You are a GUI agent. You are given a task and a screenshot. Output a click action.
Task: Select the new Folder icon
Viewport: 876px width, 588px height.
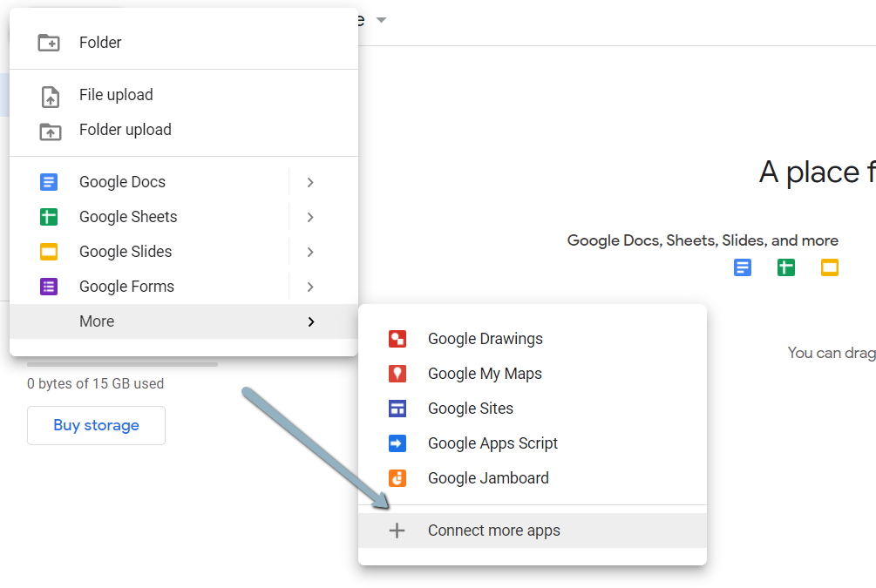click(x=48, y=42)
